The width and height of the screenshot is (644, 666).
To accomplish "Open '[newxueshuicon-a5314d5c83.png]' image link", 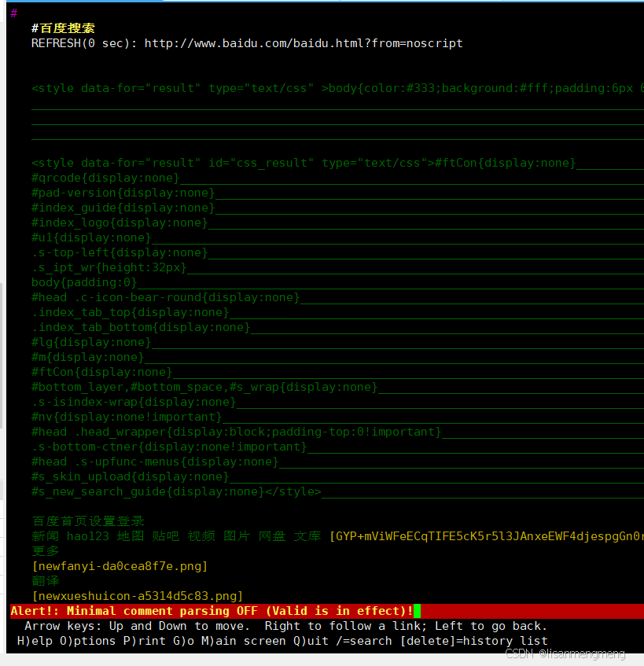I will click(137, 596).
